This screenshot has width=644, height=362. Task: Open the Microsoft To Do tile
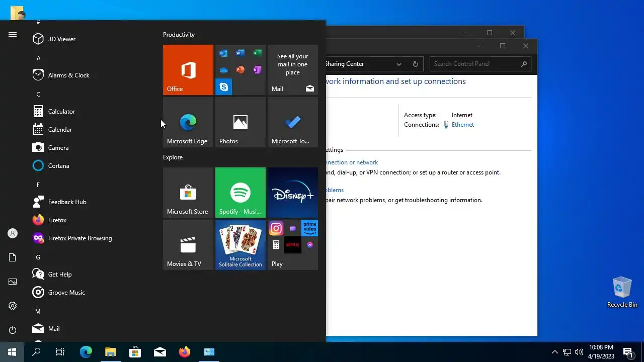tap(293, 122)
